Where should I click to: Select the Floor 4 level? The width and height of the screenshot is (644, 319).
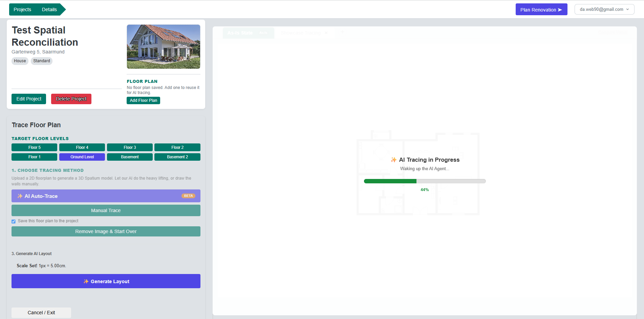pyautogui.click(x=82, y=147)
